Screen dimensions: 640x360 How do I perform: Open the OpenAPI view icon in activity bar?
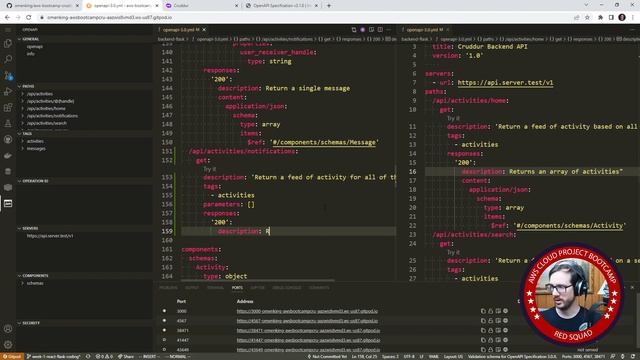(x=8, y=203)
